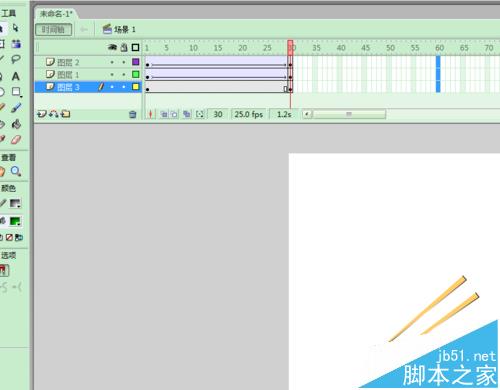This screenshot has width=500, height=390.
Task: Select the 图层 2 layer name
Action: coord(68,62)
